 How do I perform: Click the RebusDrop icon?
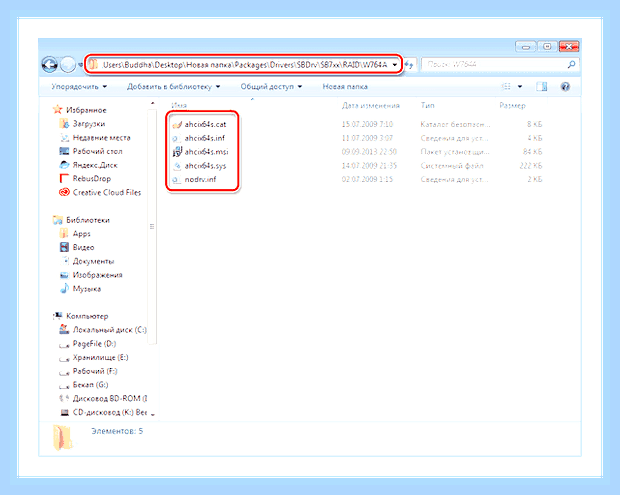[64, 179]
